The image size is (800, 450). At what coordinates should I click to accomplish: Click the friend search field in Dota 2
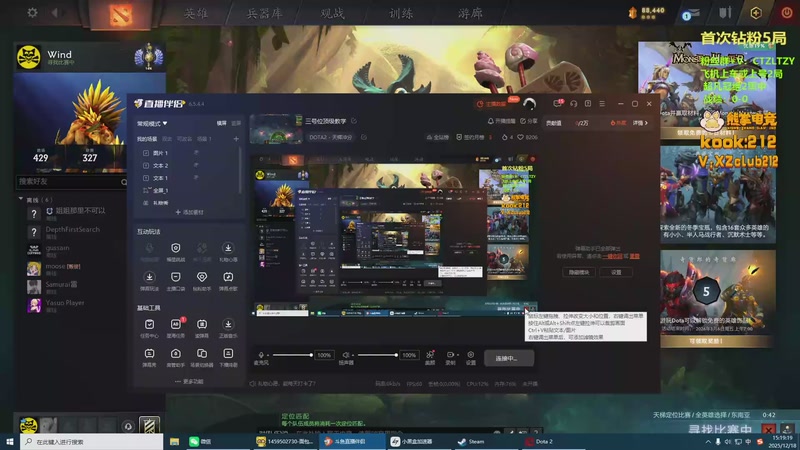71,182
